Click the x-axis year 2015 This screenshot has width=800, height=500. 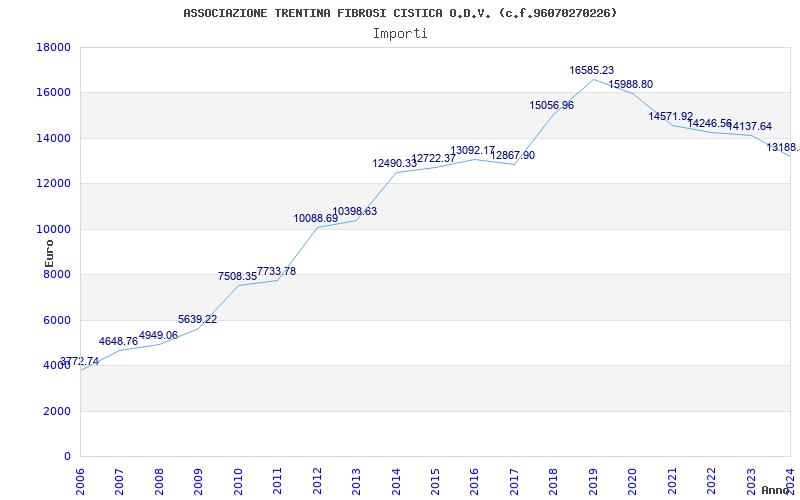(x=435, y=481)
